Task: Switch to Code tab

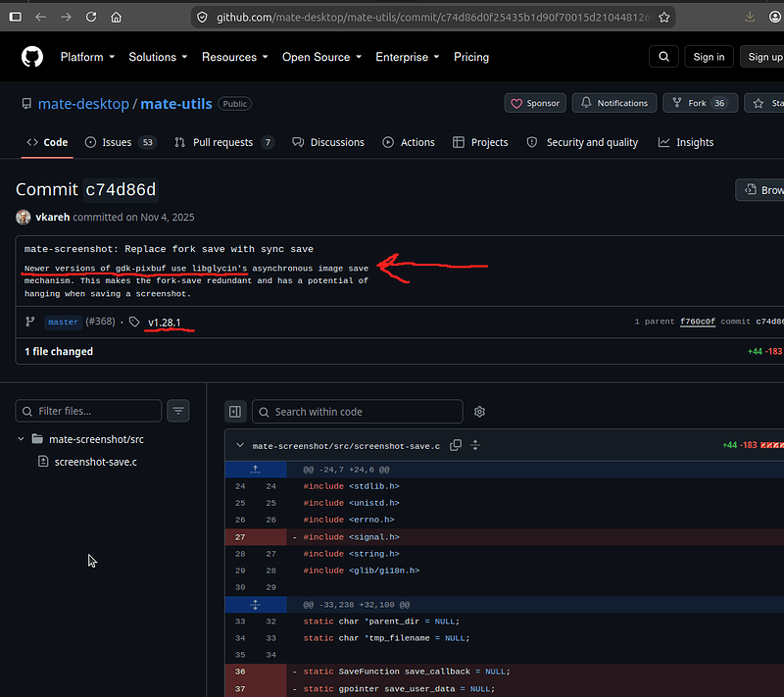Action: pyautogui.click(x=47, y=142)
